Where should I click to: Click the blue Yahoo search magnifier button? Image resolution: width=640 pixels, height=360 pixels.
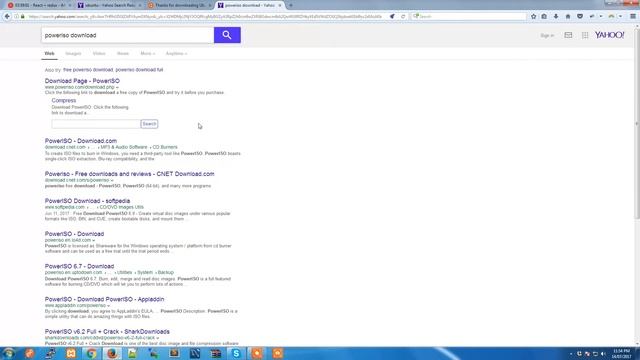tap(227, 35)
